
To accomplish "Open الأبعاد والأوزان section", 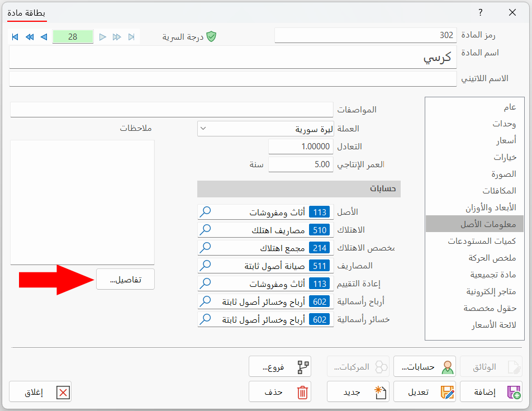I will pyautogui.click(x=474, y=207).
